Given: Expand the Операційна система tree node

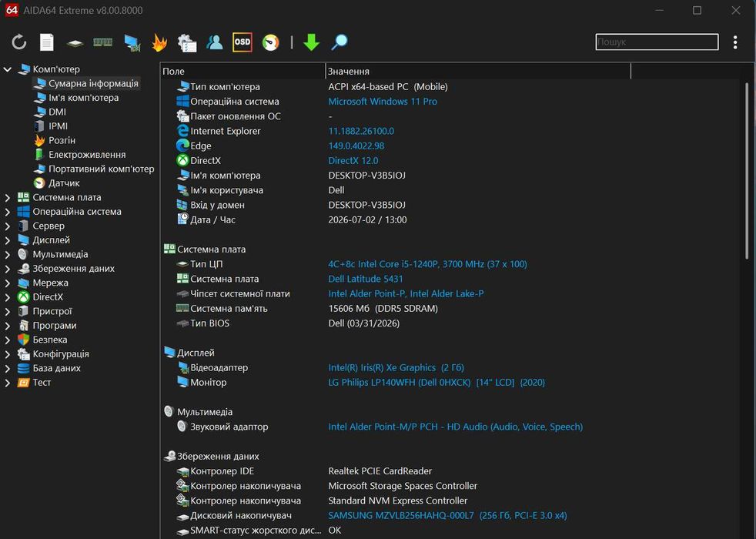Looking at the screenshot, I should (7, 212).
